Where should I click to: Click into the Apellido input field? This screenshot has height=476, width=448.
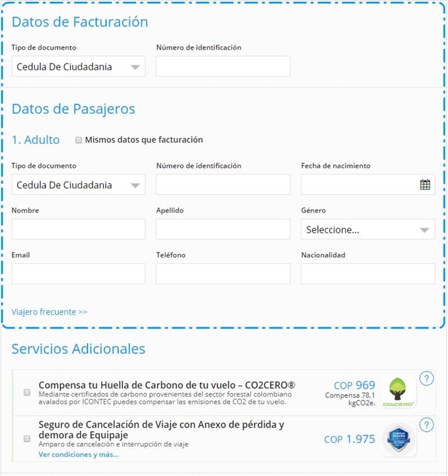(223, 229)
